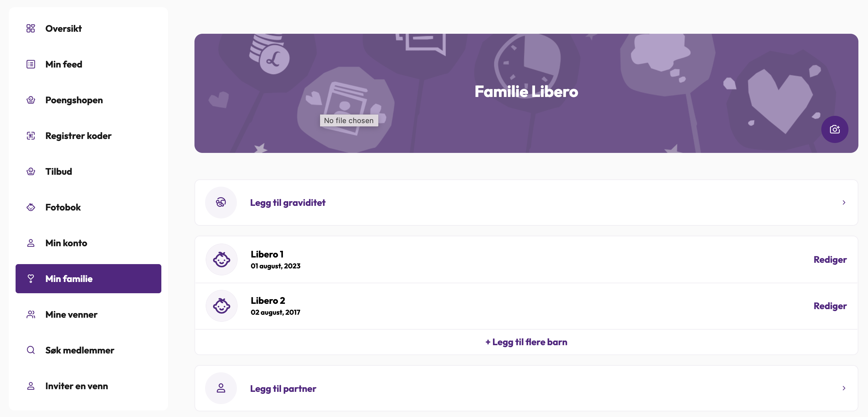
Task: Click the No file chosen upload field
Action: (x=349, y=120)
